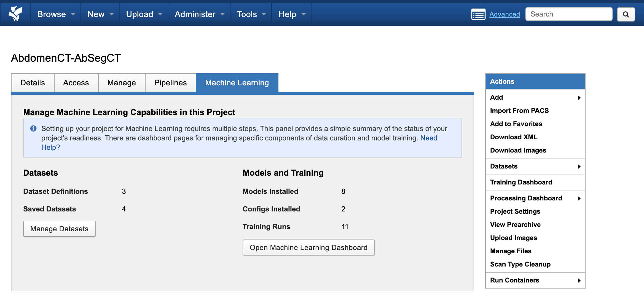Viewport: 644px width, 299px height.
Task: Click the blue info icon in notice
Action: 33,129
